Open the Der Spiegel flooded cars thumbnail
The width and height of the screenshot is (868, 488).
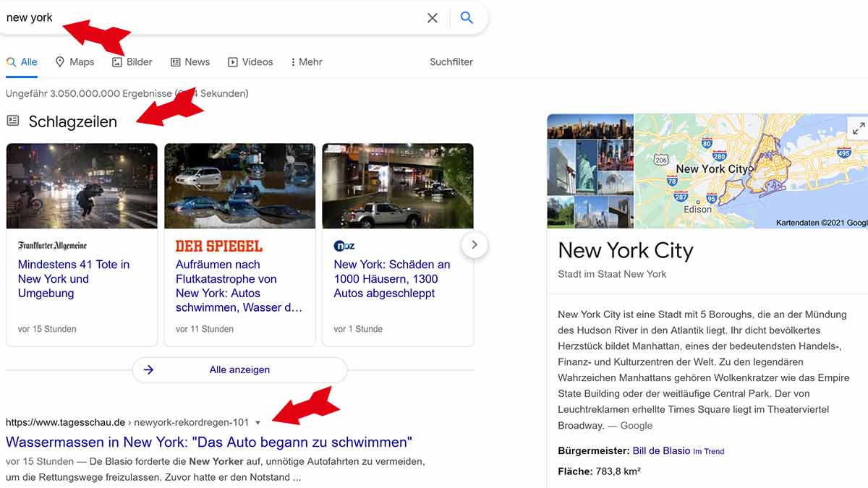pos(240,186)
